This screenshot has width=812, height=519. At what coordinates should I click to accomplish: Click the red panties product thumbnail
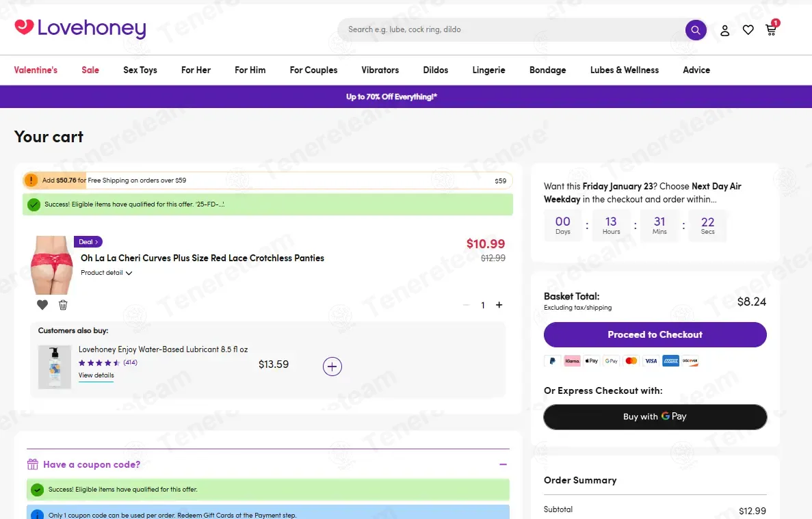pyautogui.click(x=52, y=265)
